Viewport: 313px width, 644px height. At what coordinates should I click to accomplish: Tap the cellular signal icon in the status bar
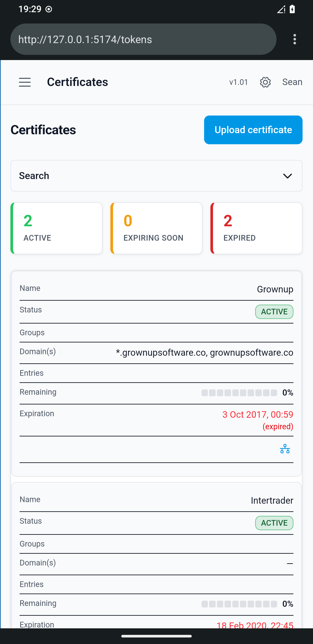pos(281,10)
